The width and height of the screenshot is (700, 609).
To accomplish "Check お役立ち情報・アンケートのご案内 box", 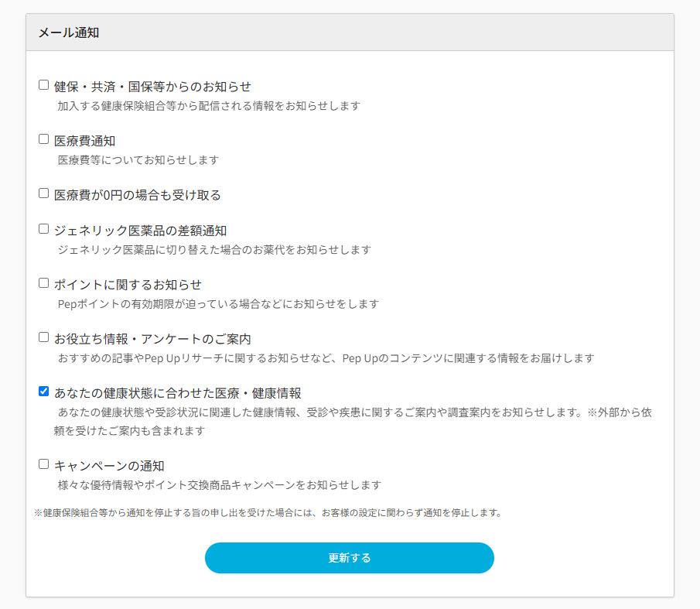I will [43, 337].
